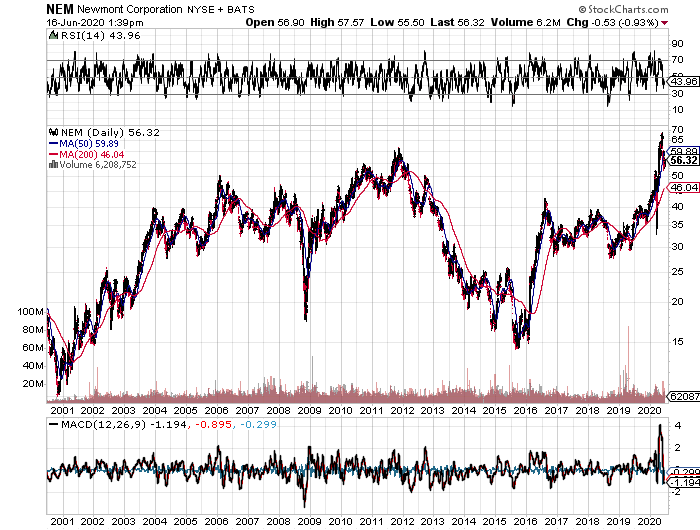Click the 2016 label on the MACD time axis
Screen dimensions: 700x530
(x=525, y=521)
